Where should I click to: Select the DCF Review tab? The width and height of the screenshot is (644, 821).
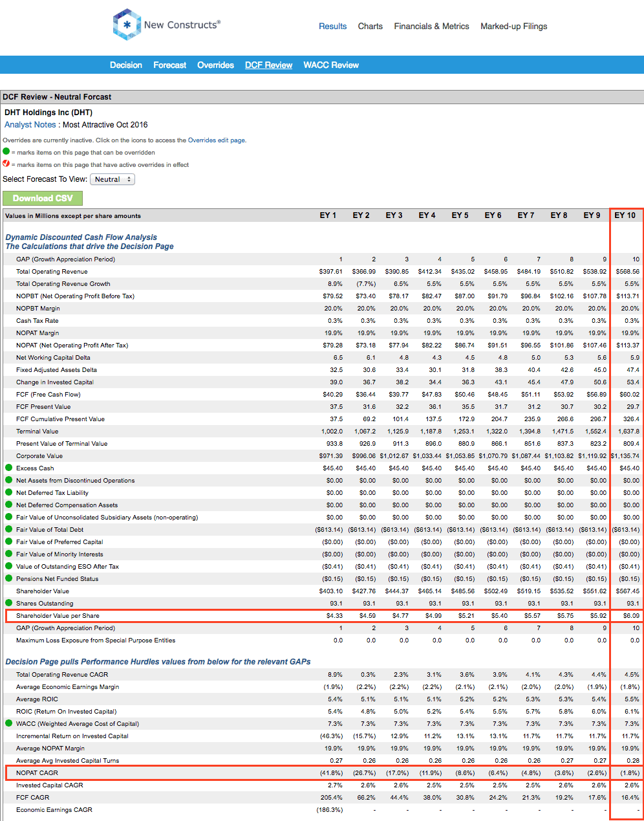[x=269, y=65]
